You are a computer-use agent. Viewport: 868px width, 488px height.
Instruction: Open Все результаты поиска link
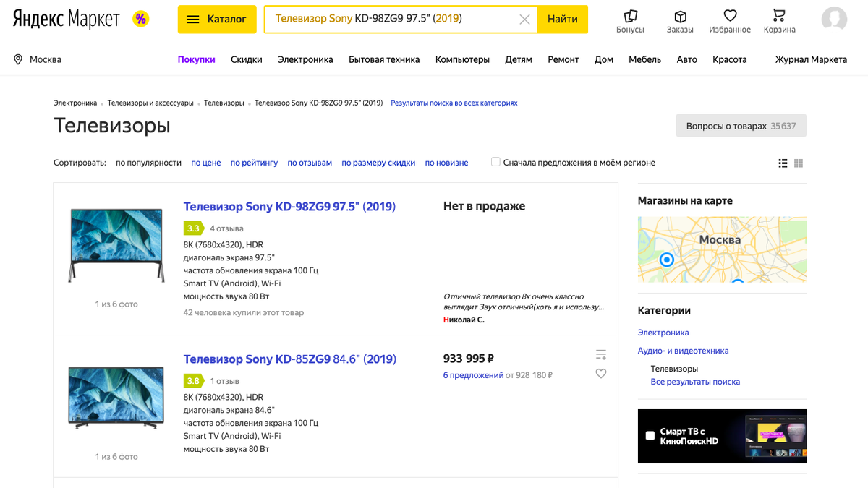[x=695, y=382]
